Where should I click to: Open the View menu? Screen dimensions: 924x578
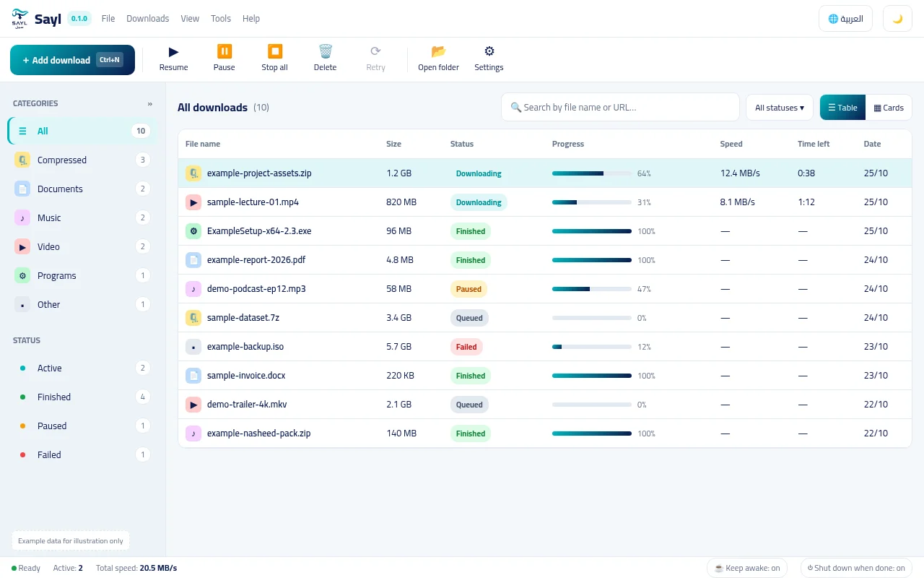coord(190,19)
